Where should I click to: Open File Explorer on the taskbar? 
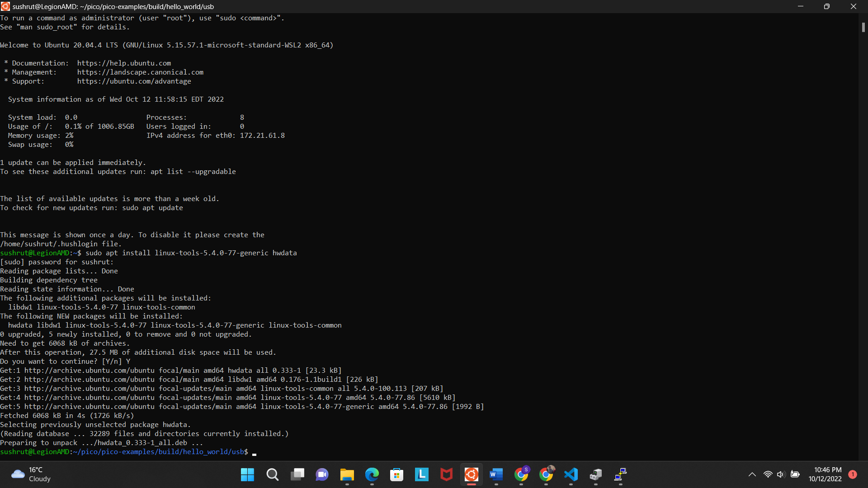coord(347,474)
